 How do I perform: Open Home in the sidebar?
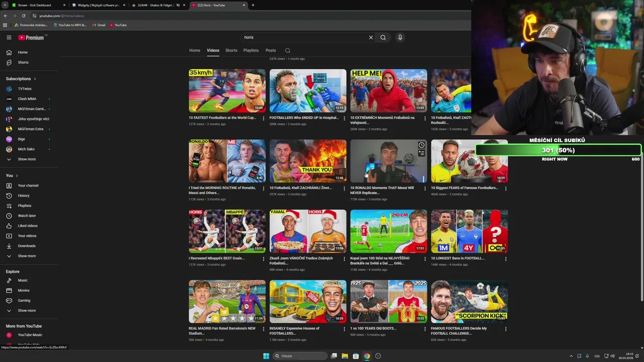[x=23, y=52]
